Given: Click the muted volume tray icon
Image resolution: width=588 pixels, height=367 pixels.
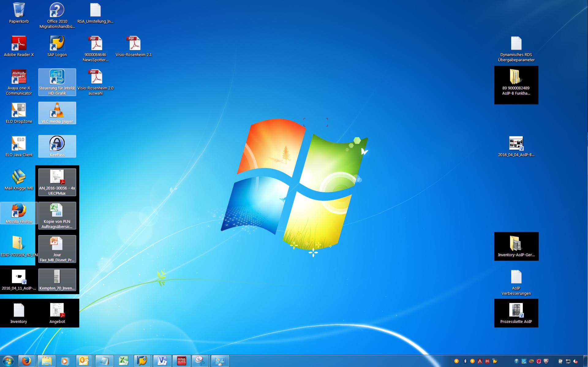Looking at the screenshot, I should pyautogui.click(x=575, y=361).
